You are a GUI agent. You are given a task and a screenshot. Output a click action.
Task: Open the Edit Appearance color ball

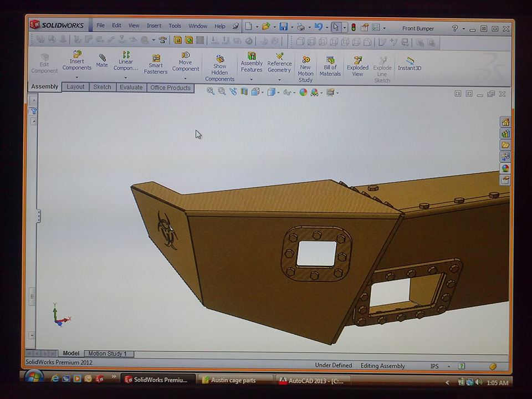303,92
